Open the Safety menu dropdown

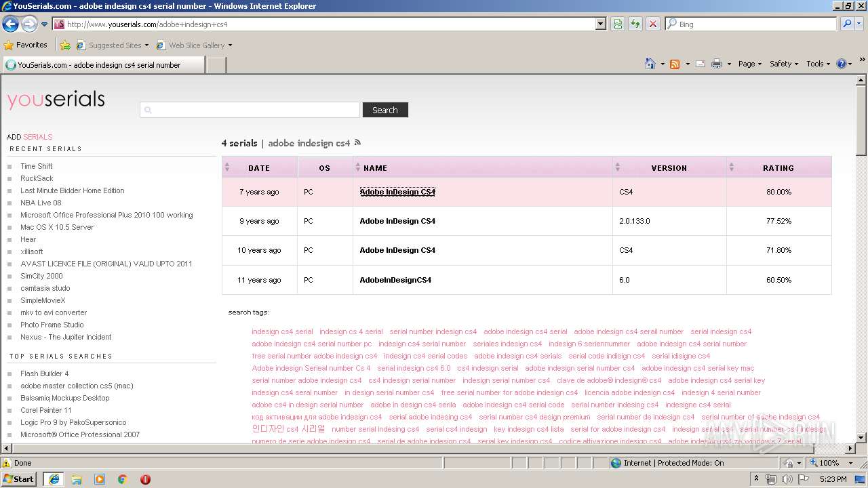(x=784, y=64)
